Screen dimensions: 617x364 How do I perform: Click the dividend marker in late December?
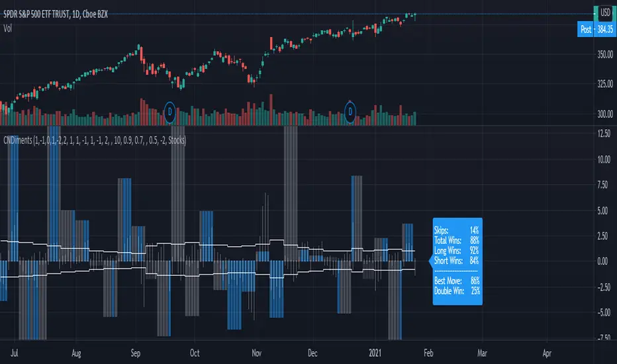350,112
